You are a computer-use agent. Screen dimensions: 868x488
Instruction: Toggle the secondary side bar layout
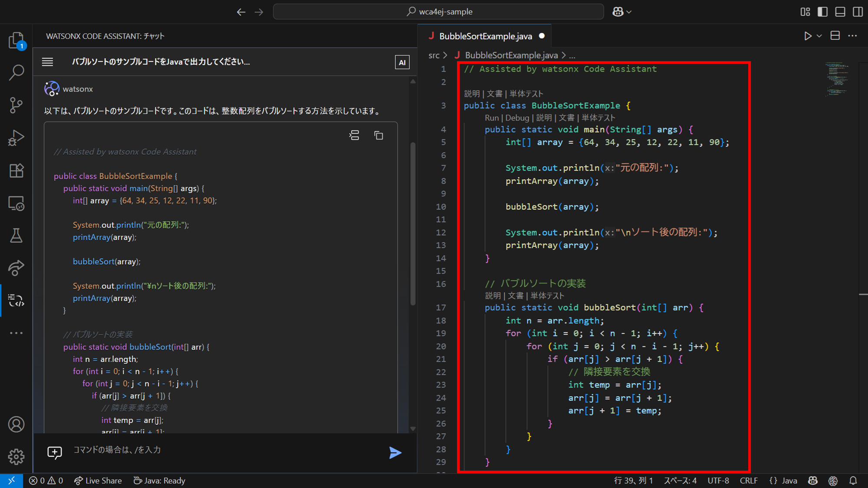pos(858,12)
